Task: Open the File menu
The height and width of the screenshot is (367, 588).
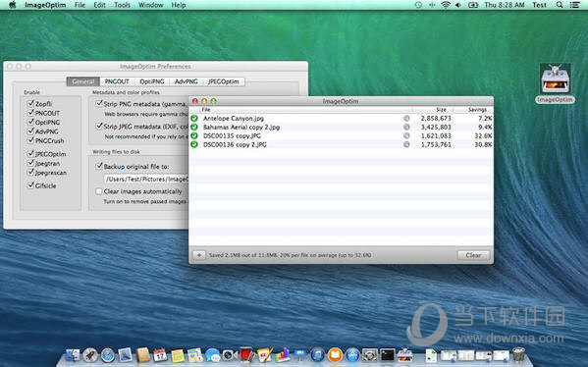Action: (x=80, y=5)
